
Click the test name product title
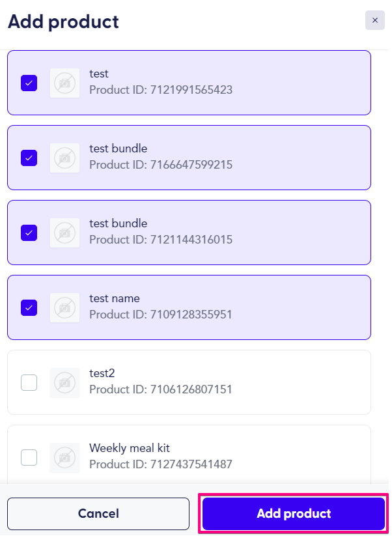tap(115, 298)
